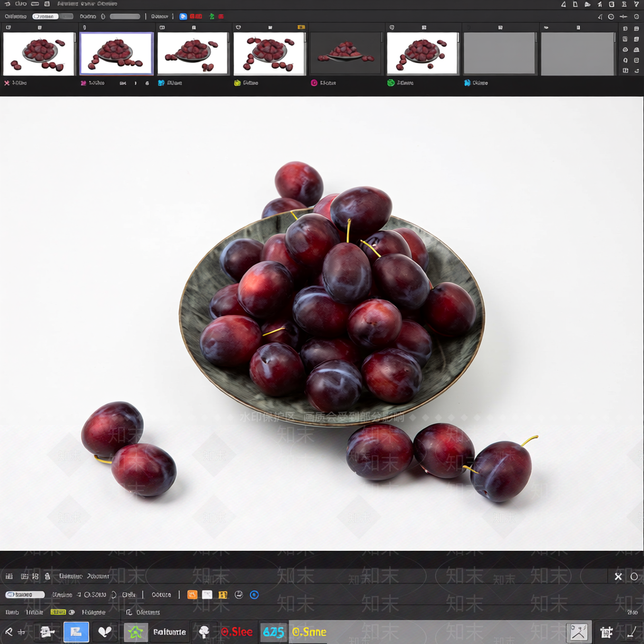Click the blue circular record icon in lower panel
The height and width of the screenshot is (644, 644).
(x=254, y=595)
